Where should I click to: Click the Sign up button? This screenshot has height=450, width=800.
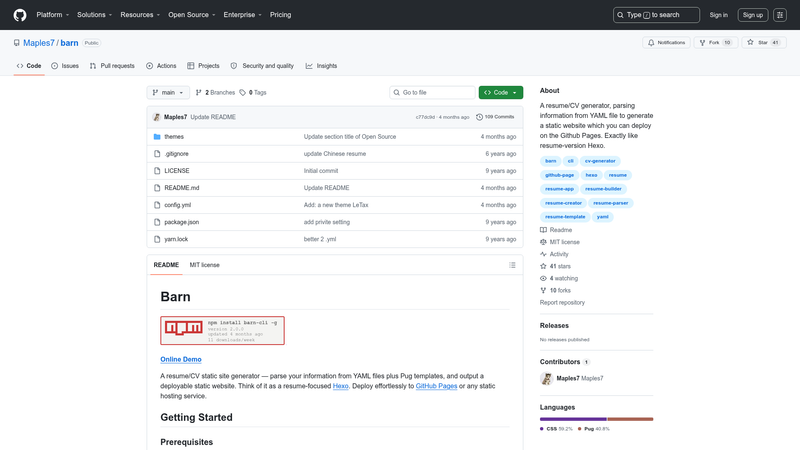coord(753,15)
